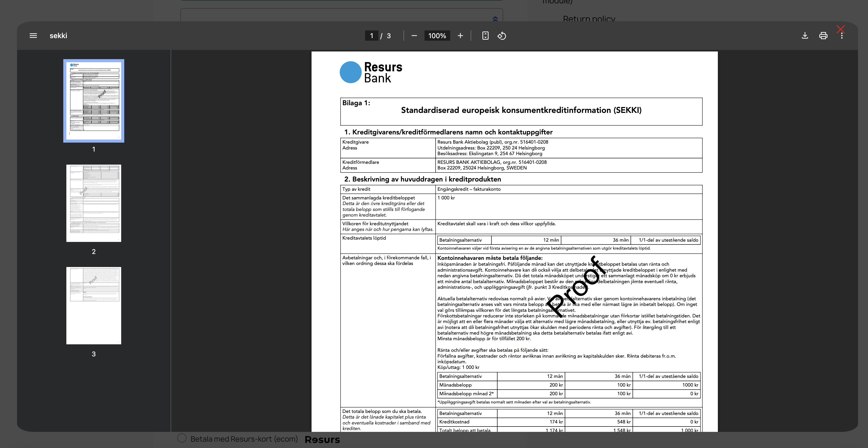Zoom in with the plus icon

pyautogui.click(x=460, y=36)
